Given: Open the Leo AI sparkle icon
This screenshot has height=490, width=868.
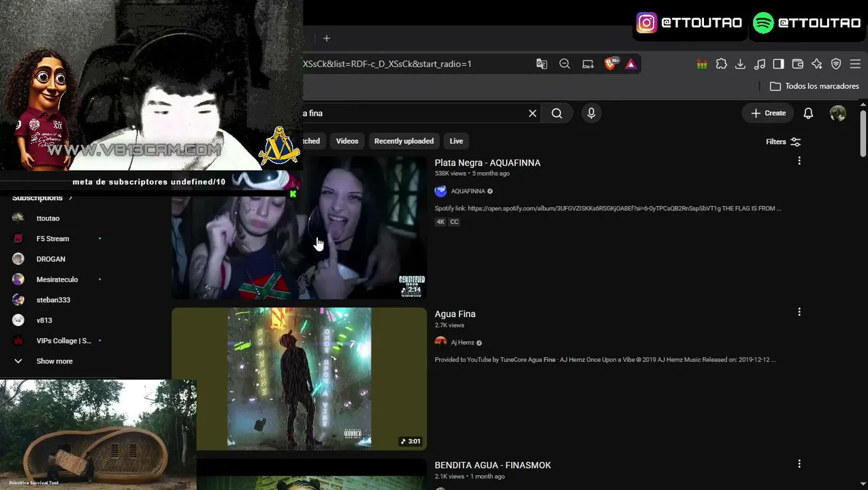Looking at the screenshot, I should (x=817, y=64).
